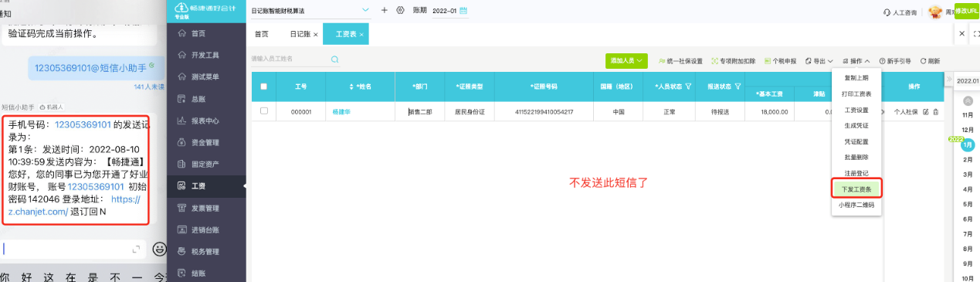
Task: Click the delete trash icon in the 杨建华 row
Action: click(x=936, y=112)
